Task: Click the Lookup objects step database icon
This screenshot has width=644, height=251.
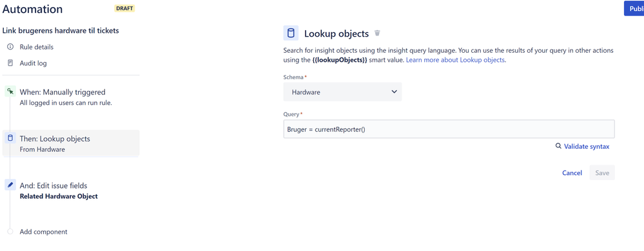Action: (10, 138)
